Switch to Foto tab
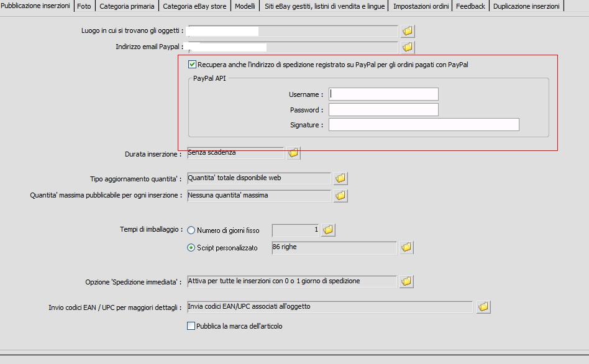Image resolution: width=589 pixels, height=364 pixels. click(x=84, y=6)
